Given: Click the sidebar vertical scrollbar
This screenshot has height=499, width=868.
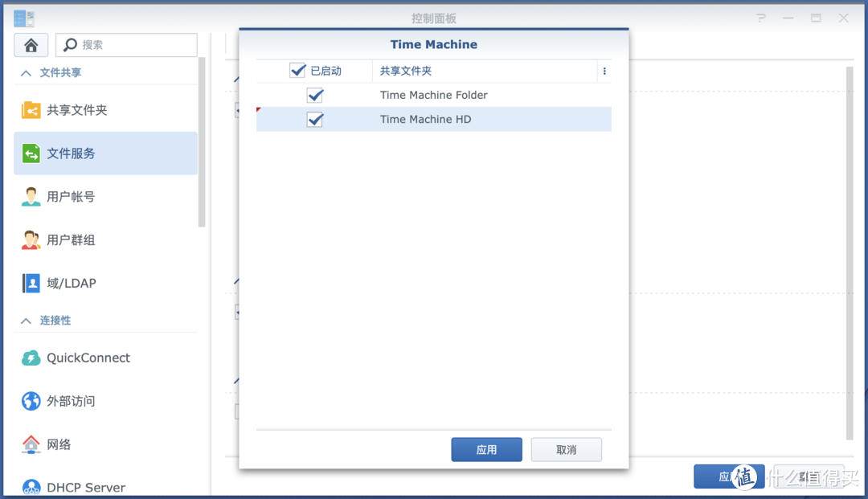Looking at the screenshot, I should click(202, 141).
